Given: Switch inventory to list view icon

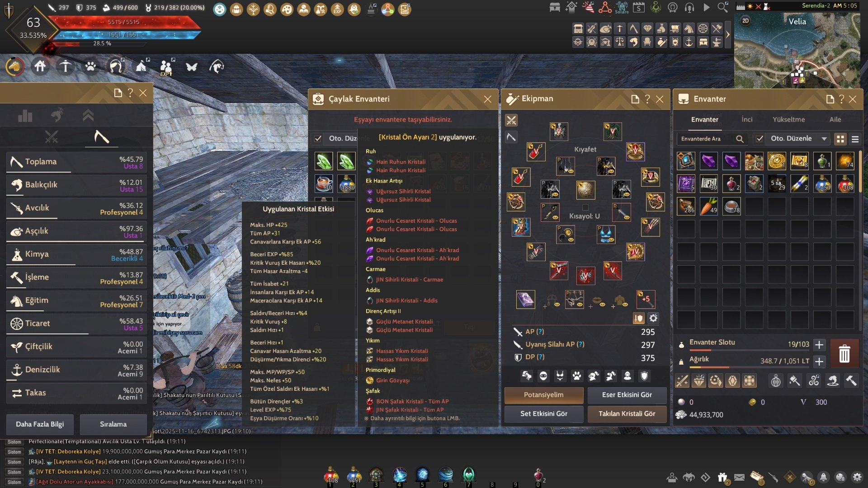Looking at the screenshot, I should click(x=855, y=139).
